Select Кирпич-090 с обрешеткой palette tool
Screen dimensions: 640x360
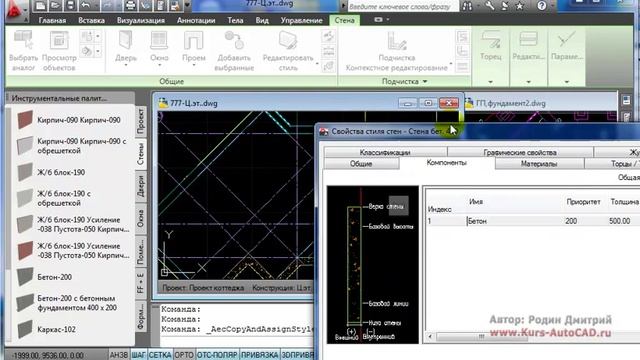pos(71,146)
